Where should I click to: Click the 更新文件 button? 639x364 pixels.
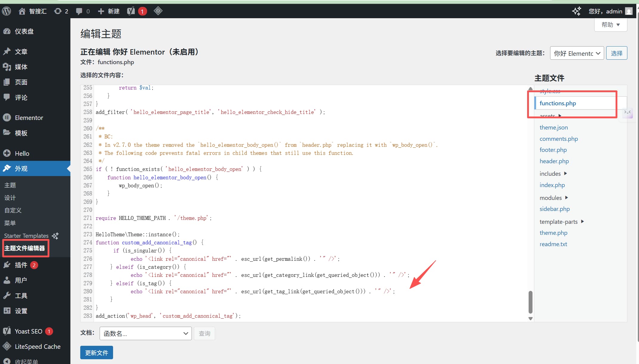click(96, 353)
